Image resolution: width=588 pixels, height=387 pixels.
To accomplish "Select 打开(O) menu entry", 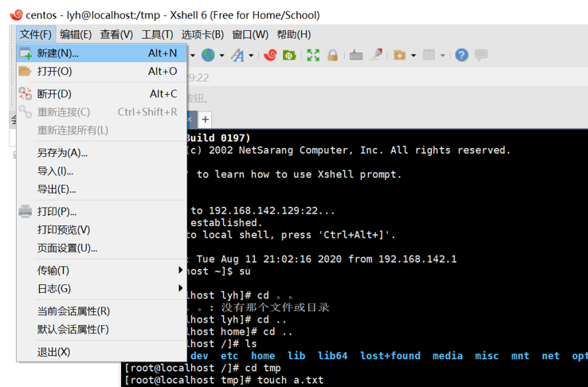I will point(101,71).
